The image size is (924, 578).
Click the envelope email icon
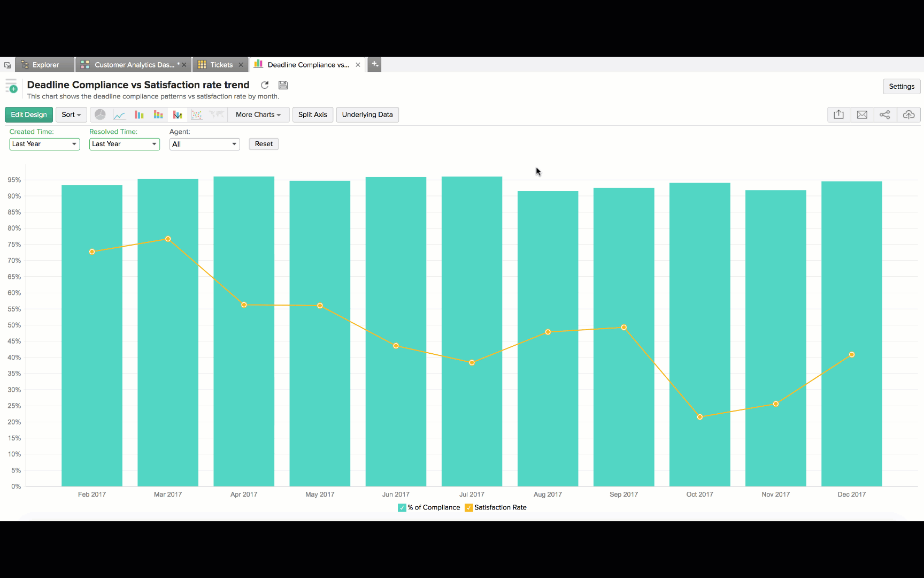click(862, 115)
